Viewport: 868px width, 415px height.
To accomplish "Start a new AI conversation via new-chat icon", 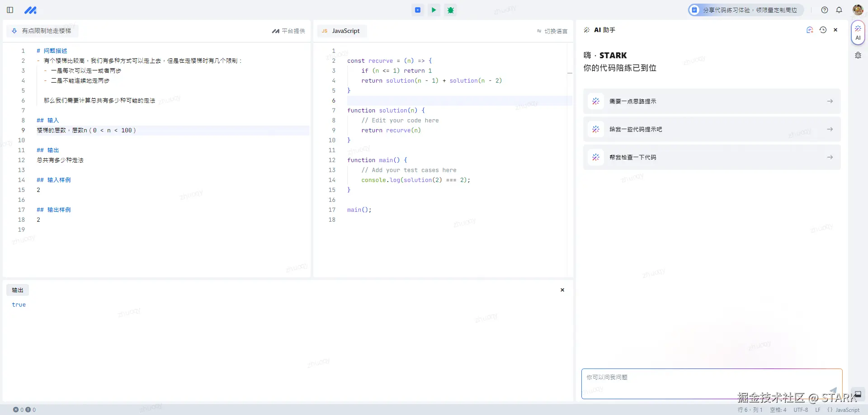I will (810, 30).
